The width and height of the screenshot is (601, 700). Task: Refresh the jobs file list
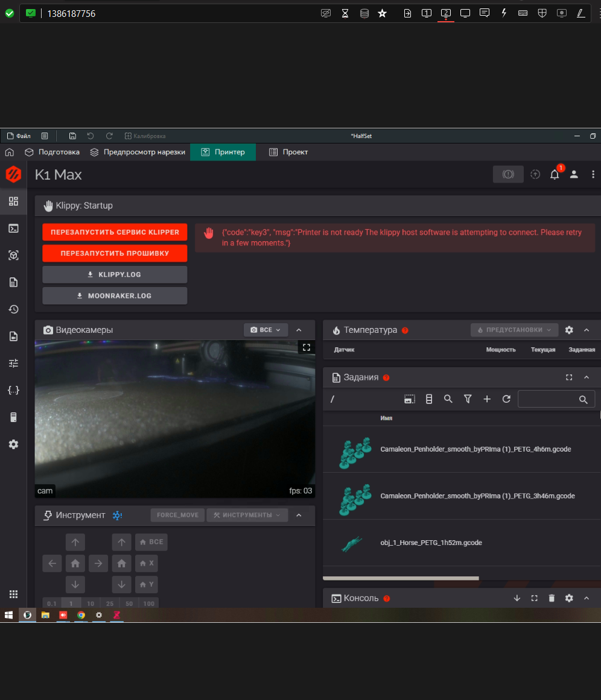tap(506, 399)
